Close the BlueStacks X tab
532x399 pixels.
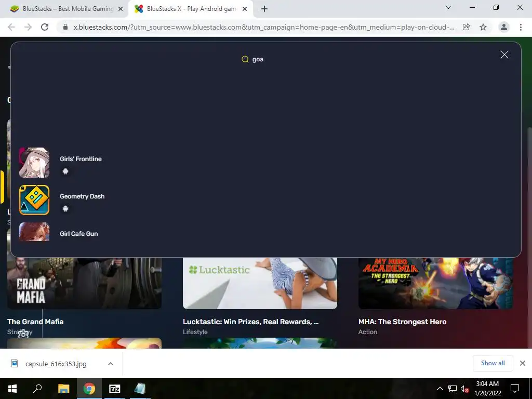[245, 9]
